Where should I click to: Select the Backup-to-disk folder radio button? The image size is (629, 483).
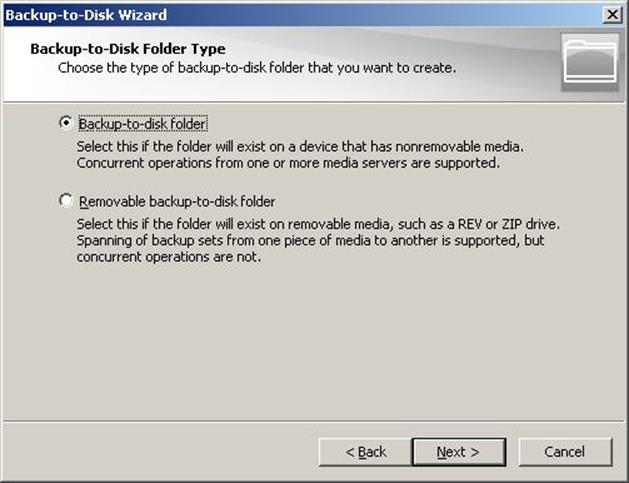click(x=65, y=122)
